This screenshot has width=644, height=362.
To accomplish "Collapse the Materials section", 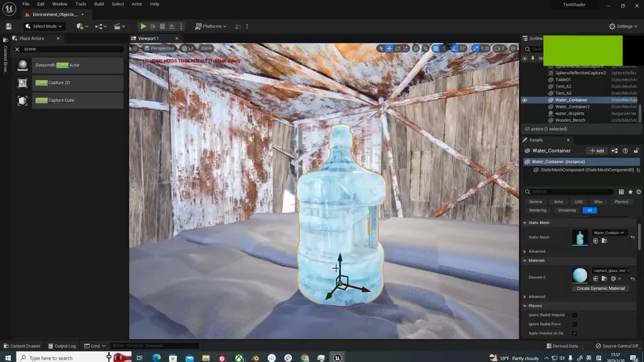I will coord(525,260).
